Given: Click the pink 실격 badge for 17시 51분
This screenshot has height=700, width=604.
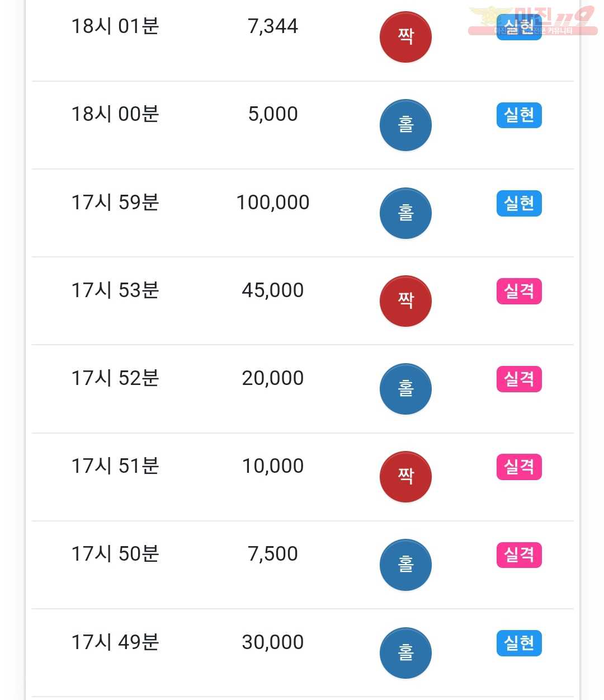Looking at the screenshot, I should pos(519,467).
